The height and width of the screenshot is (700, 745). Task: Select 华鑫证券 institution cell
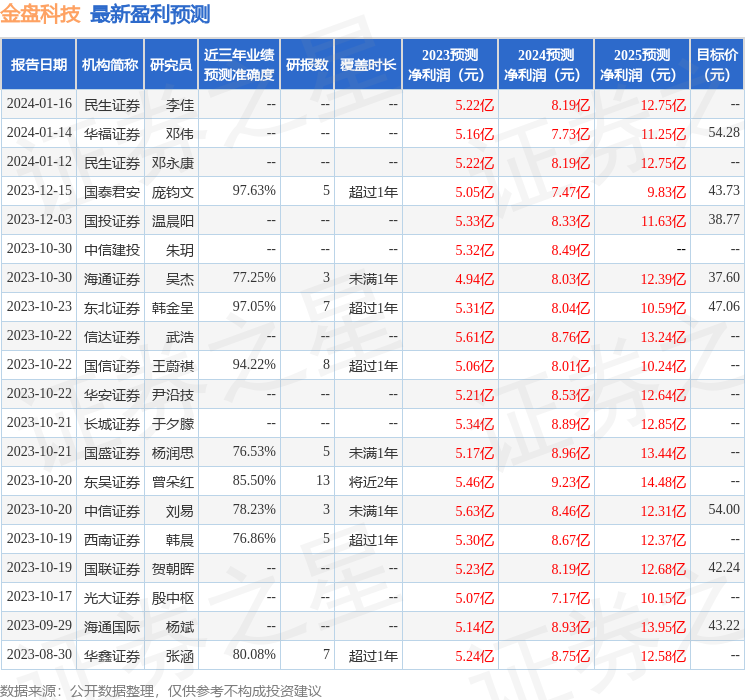pos(112,656)
